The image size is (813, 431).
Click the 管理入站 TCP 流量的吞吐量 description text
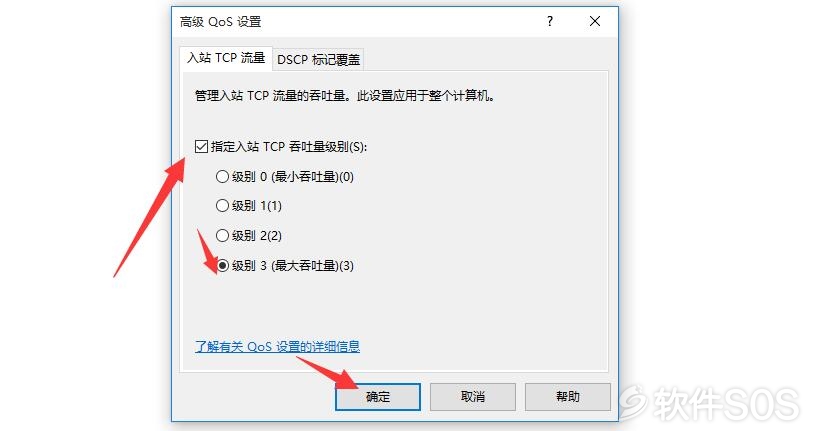(x=345, y=96)
